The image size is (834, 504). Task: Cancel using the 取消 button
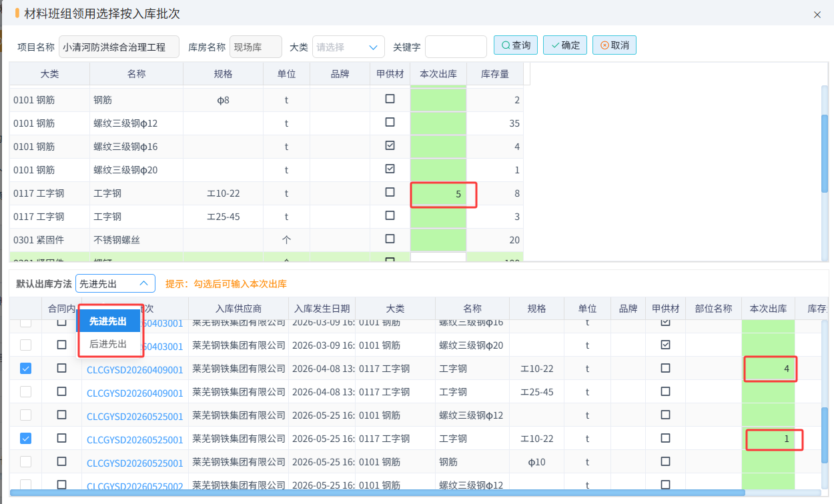(x=614, y=45)
